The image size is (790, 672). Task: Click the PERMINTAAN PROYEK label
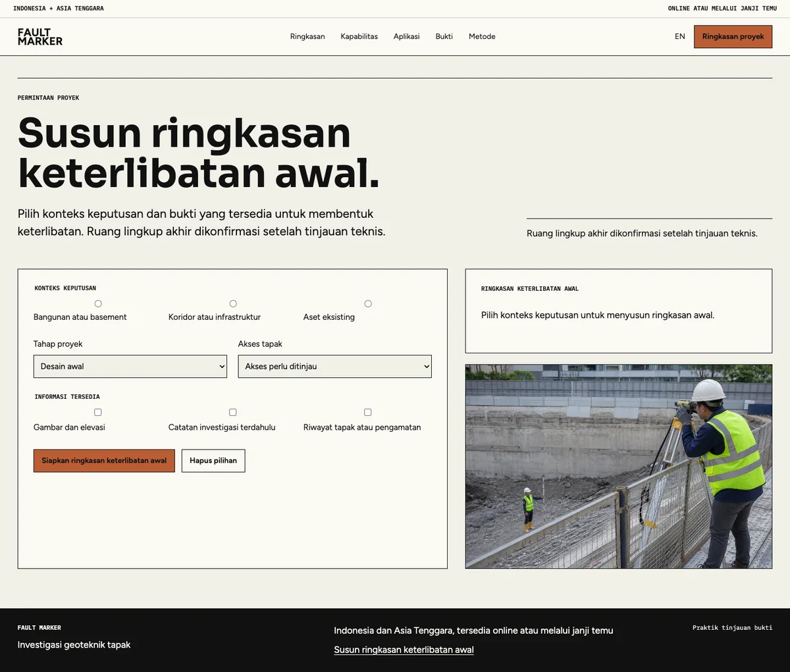[x=48, y=98]
